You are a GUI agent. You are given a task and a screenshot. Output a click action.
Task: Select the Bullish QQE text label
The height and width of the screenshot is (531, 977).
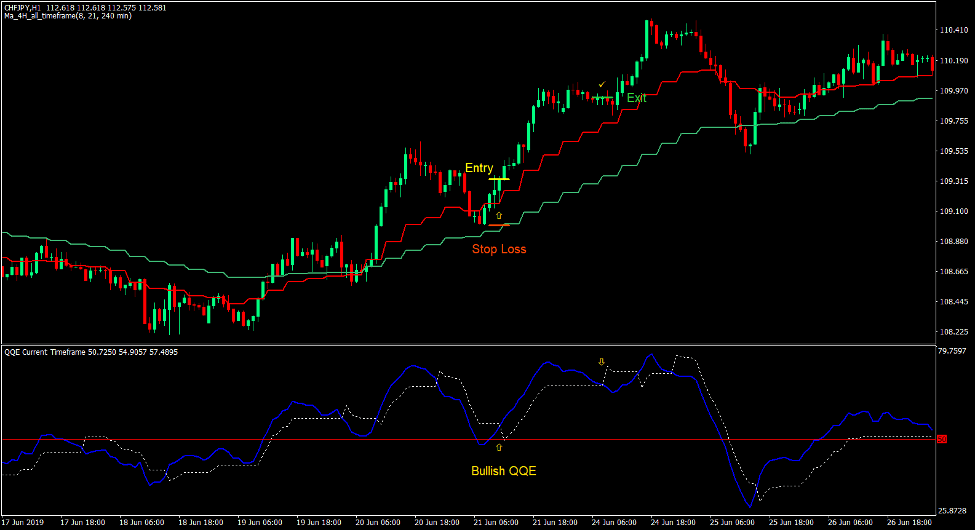(503, 470)
